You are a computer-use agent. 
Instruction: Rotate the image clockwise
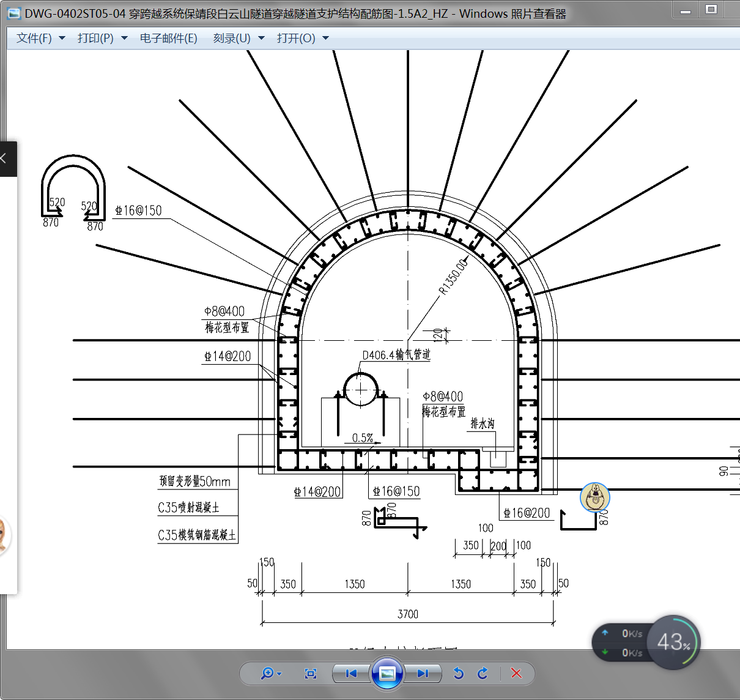click(483, 673)
